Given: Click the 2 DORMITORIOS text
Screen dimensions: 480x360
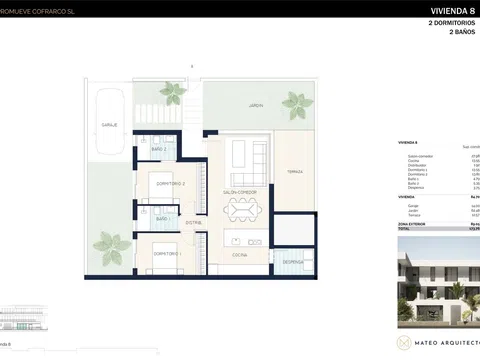Looking at the screenshot, I should tap(452, 23).
